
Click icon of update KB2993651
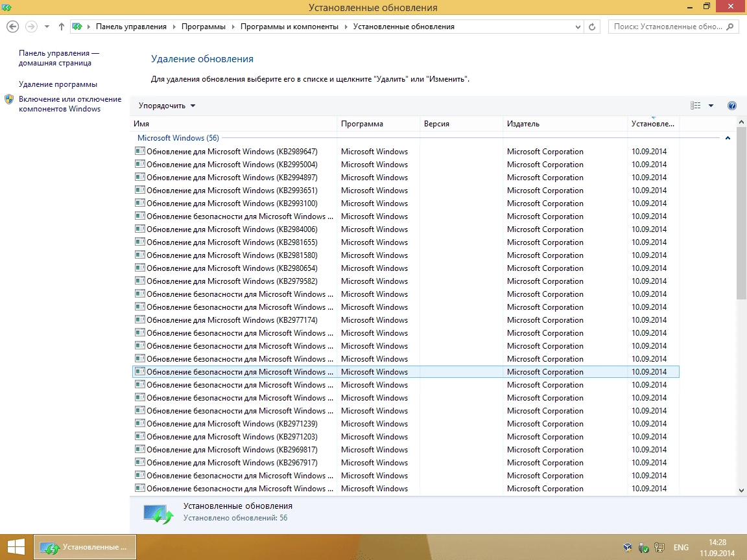139,190
